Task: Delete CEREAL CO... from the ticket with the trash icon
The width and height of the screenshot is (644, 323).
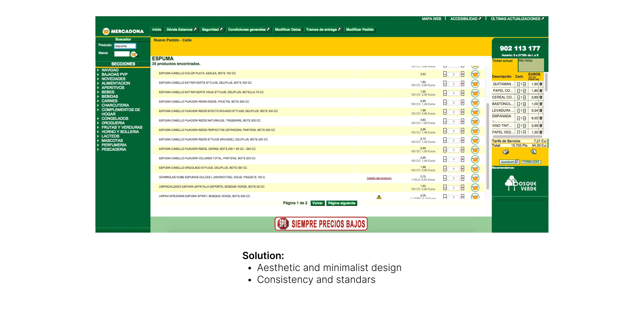Action: click(540, 97)
